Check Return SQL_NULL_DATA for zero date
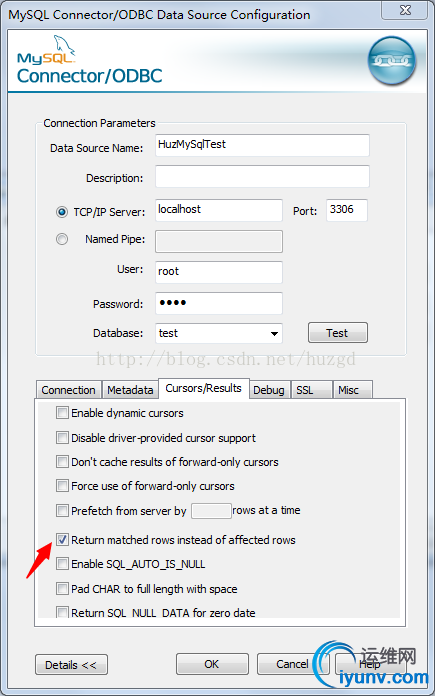 click(62, 613)
